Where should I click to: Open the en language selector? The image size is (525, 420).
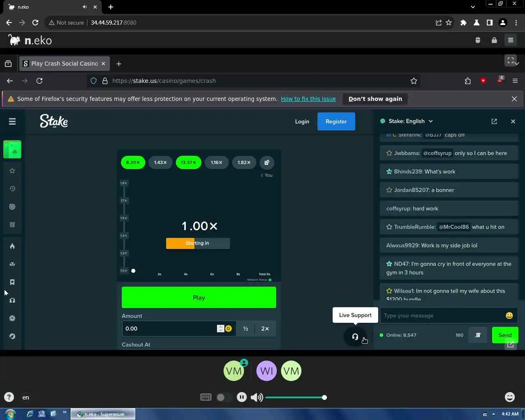pyautogui.click(x=26, y=397)
